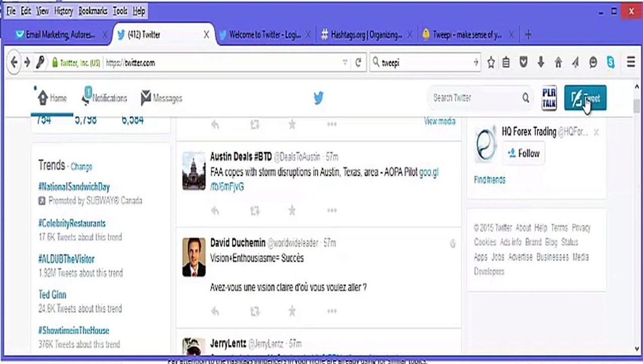643x364 pixels.
Task: Click the Skype icon in toolbar
Action: [x=611, y=63]
